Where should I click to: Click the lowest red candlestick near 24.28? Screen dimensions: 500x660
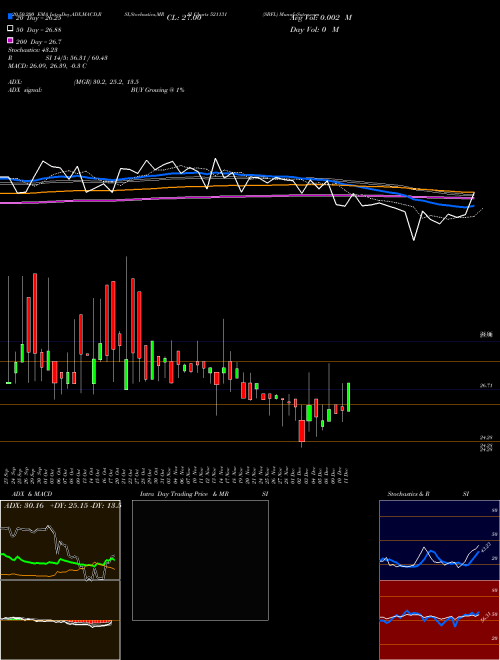click(x=301, y=431)
